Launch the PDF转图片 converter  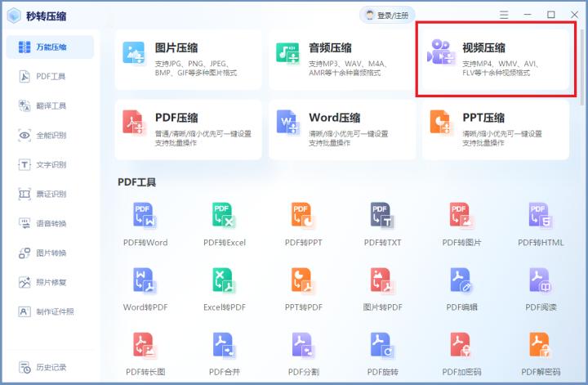461,225
